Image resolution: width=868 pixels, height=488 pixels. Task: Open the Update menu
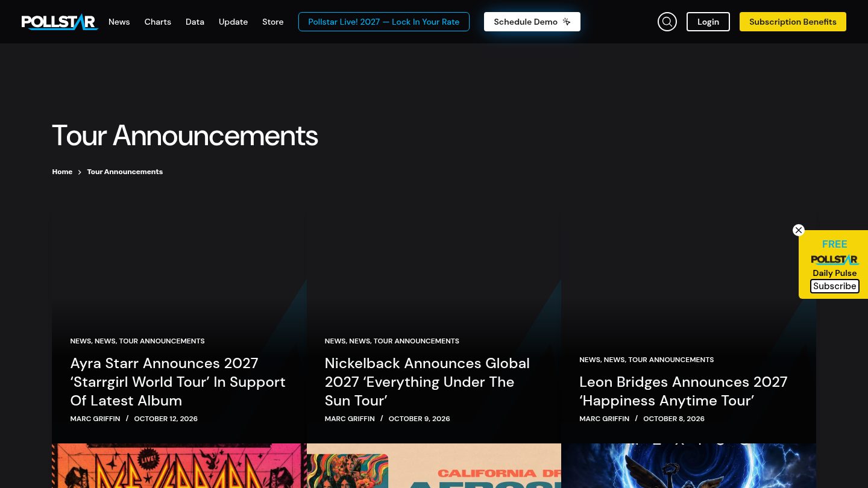[233, 22]
